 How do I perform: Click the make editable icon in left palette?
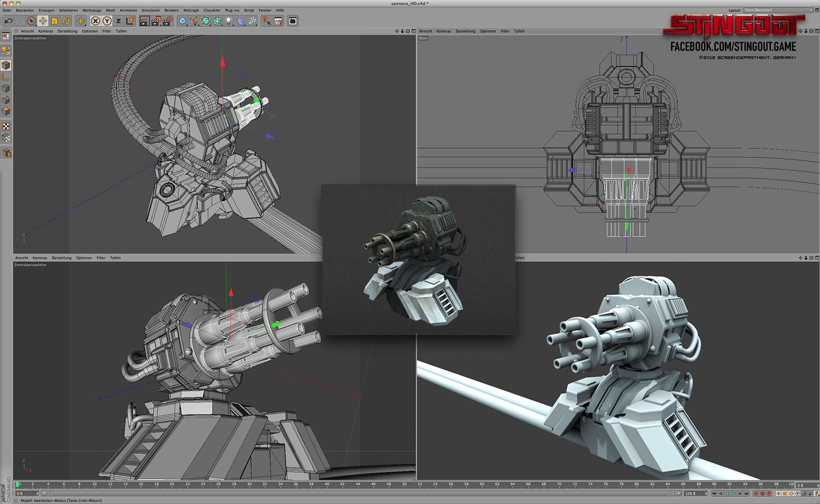coord(5,51)
